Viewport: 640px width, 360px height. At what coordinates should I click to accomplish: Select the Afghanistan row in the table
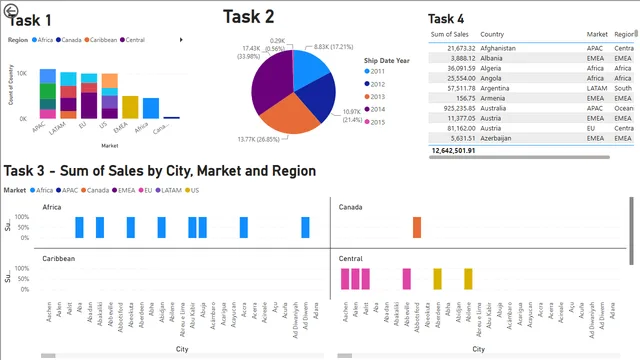[531, 48]
